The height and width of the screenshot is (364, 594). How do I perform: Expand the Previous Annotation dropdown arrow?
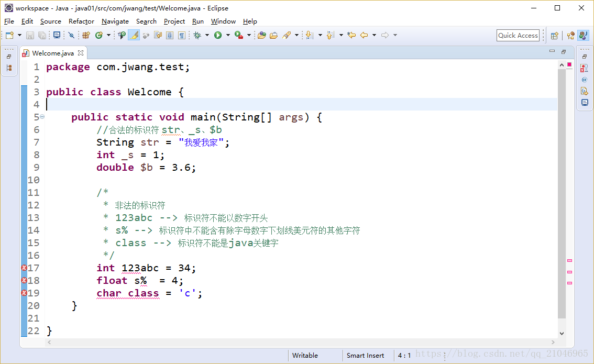[x=341, y=35]
